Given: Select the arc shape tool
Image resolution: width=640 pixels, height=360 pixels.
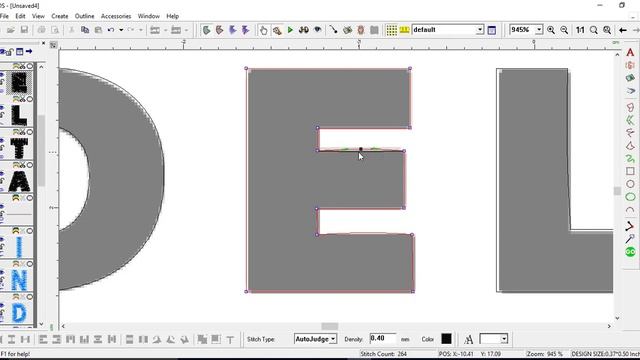Looking at the screenshot, I should (630, 211).
